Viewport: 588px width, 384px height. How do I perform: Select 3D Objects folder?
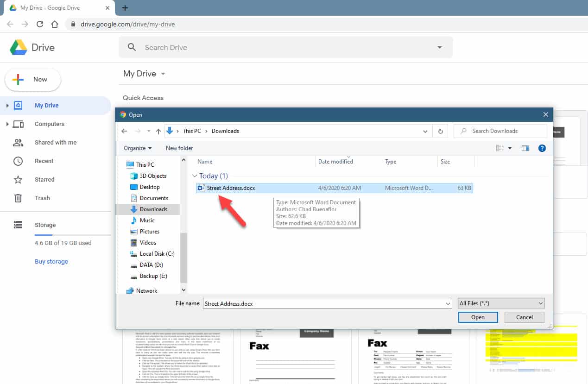point(153,176)
